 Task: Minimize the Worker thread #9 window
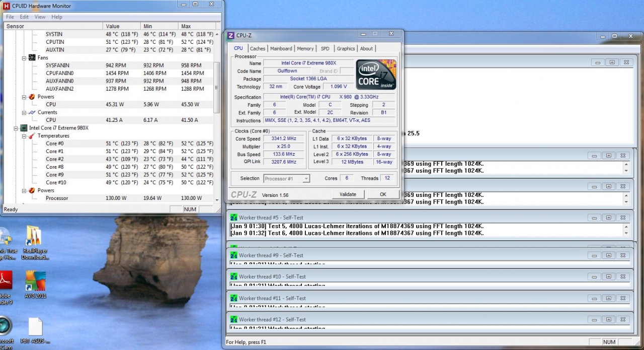594,255
